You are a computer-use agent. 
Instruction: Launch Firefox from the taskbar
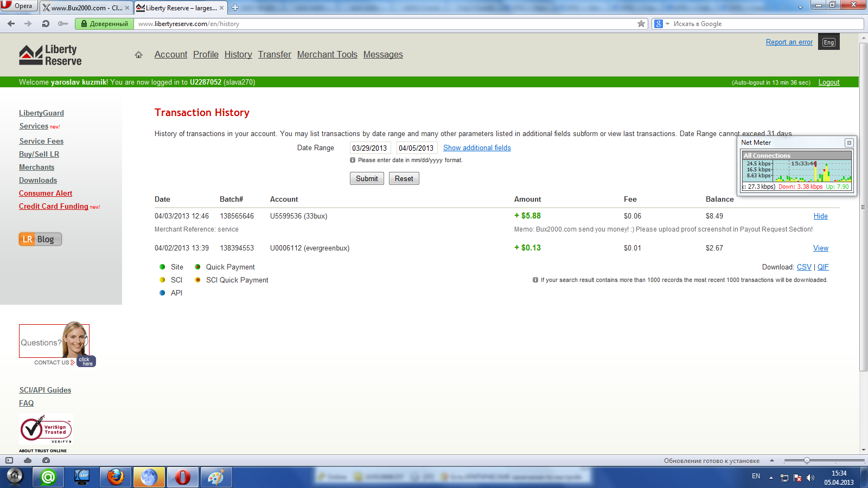[115, 477]
